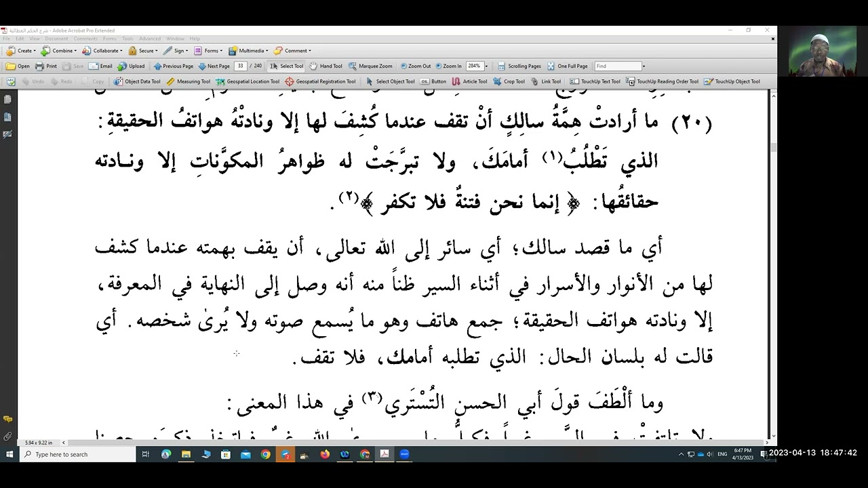This screenshot has height=488, width=868.
Task: Open the zoom percentage dropdown arrow
Action: [486, 66]
